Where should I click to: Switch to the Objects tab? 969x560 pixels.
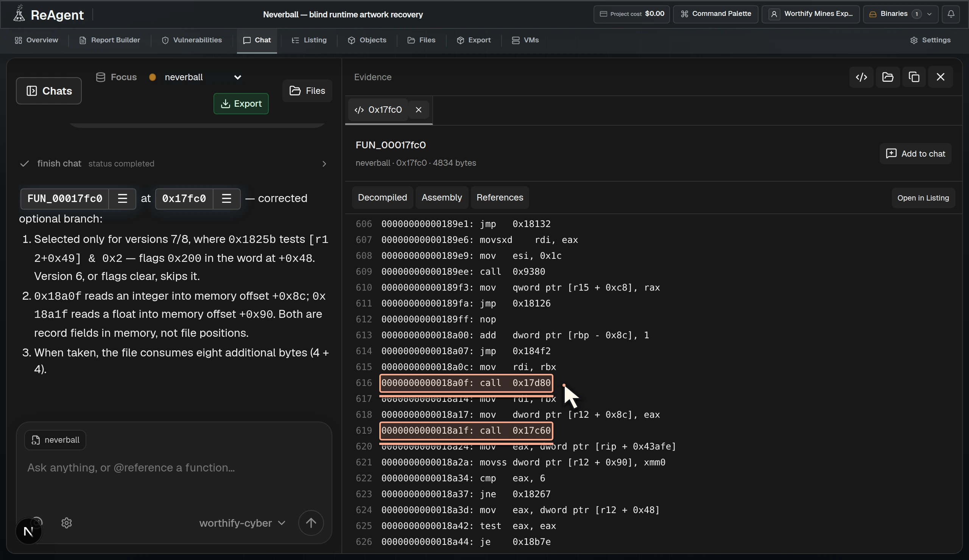367,40
